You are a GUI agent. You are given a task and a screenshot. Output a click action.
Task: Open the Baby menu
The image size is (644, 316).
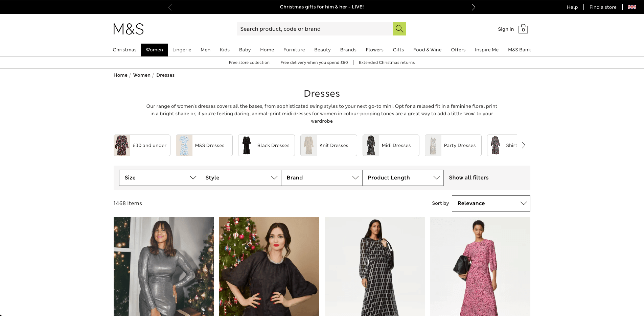(245, 50)
